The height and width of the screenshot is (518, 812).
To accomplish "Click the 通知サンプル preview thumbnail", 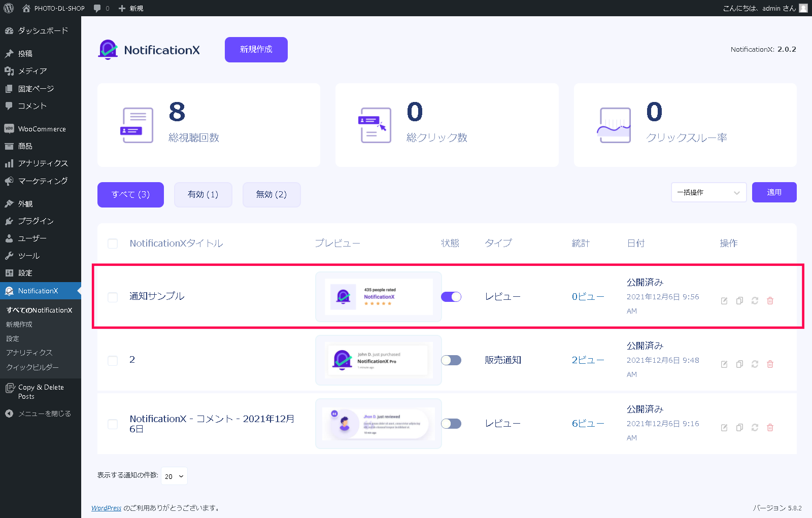I will pos(379,297).
